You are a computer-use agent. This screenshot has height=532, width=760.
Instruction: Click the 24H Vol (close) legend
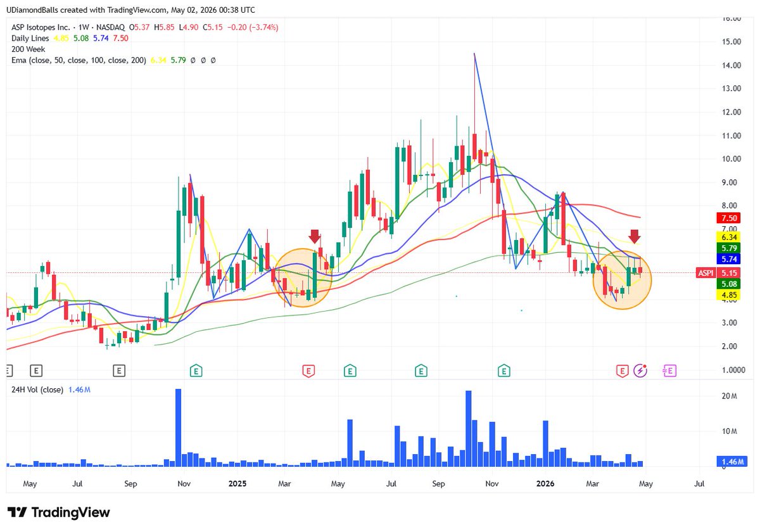37,389
